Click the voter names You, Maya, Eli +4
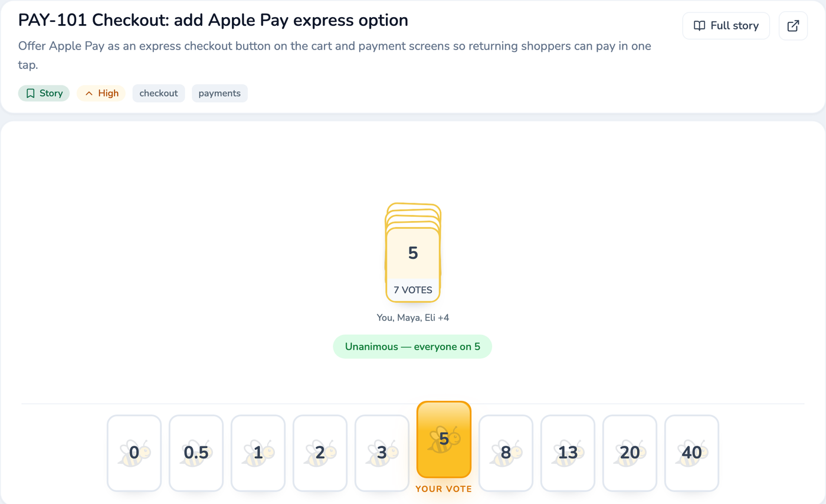The image size is (826, 504). click(413, 318)
